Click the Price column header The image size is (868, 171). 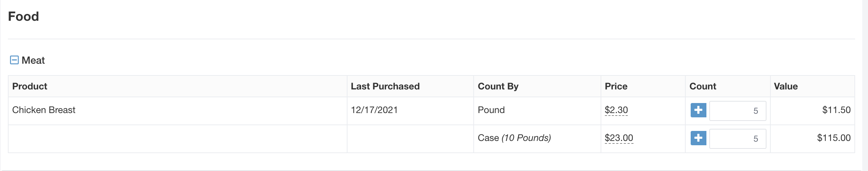pos(616,86)
